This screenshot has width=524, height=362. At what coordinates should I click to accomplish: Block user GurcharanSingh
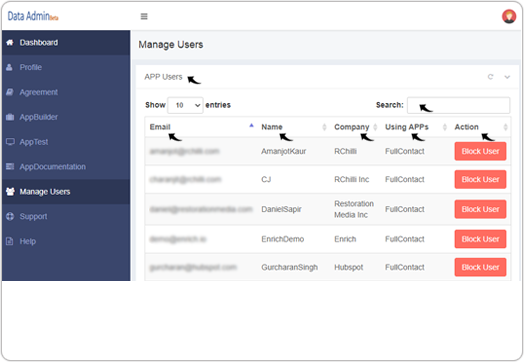(480, 267)
